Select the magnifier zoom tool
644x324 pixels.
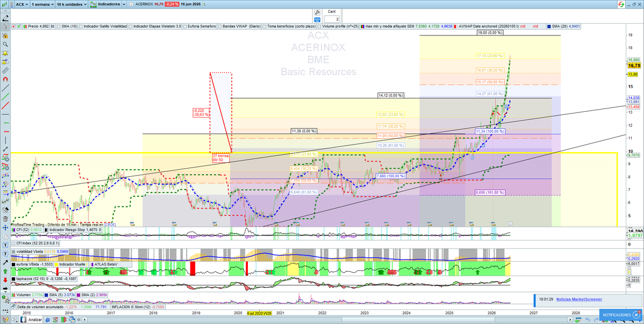point(5,44)
